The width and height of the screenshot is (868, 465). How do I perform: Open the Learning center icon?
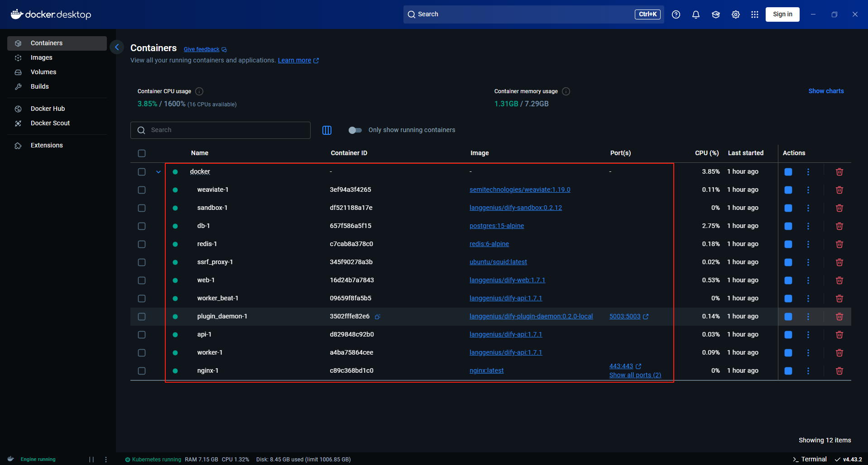click(x=716, y=14)
